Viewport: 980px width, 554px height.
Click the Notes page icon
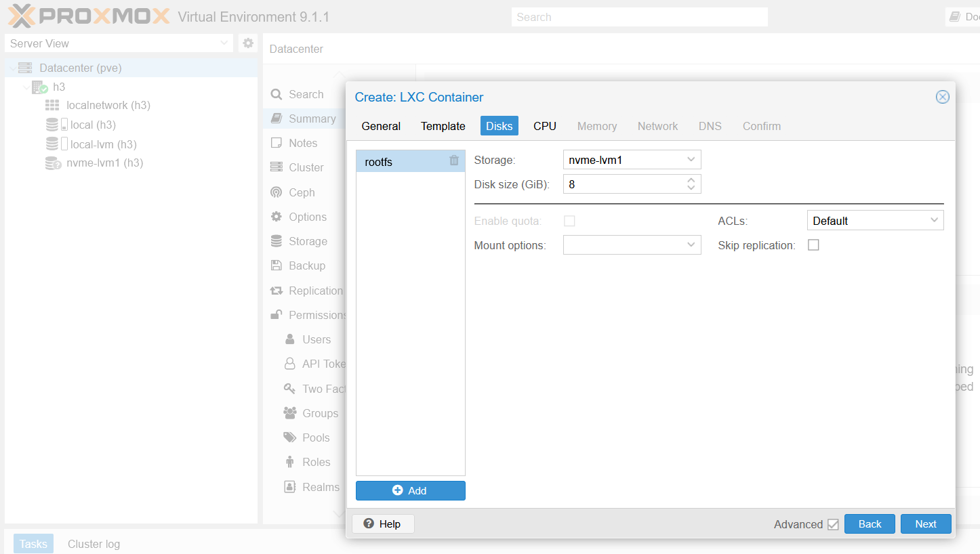click(x=276, y=143)
